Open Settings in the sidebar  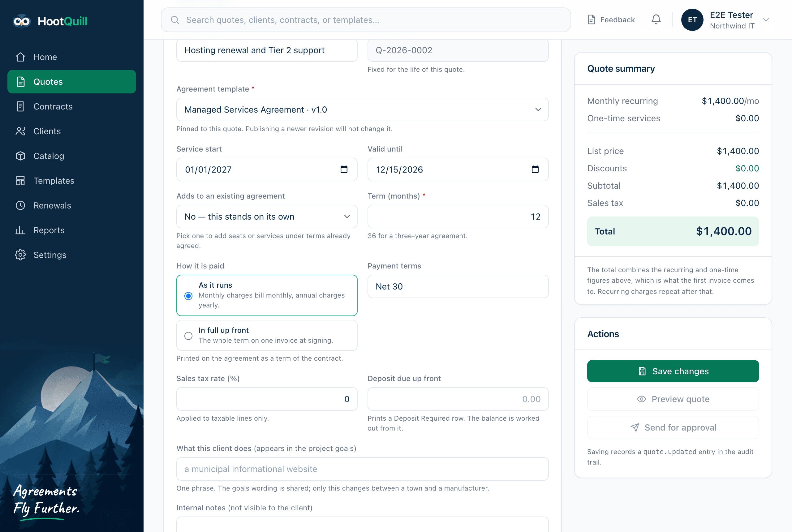click(x=71, y=255)
